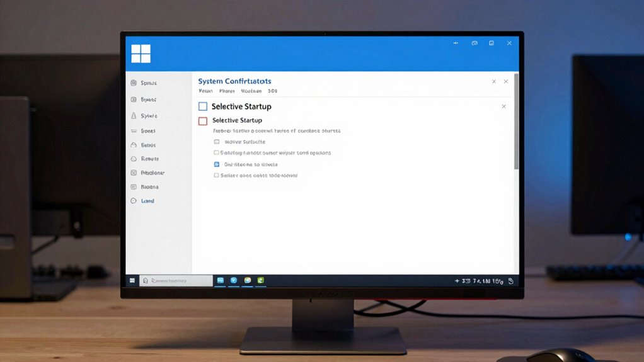This screenshot has width=644, height=362.
Task: Uncheck the blue checked option checkbox
Action: click(x=217, y=164)
